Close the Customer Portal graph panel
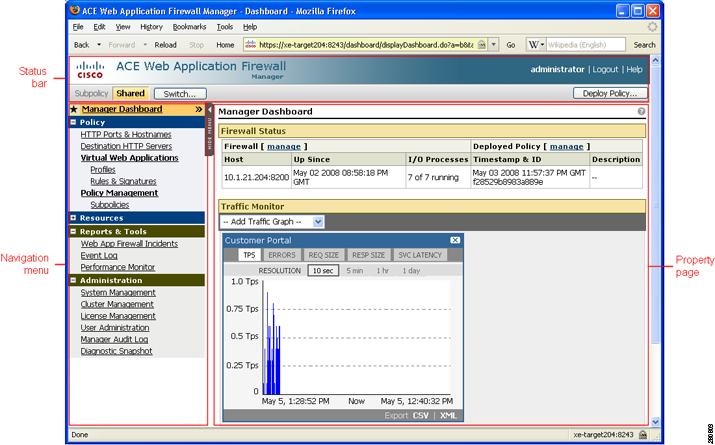Image resolution: width=715 pixels, height=445 pixels. click(455, 240)
